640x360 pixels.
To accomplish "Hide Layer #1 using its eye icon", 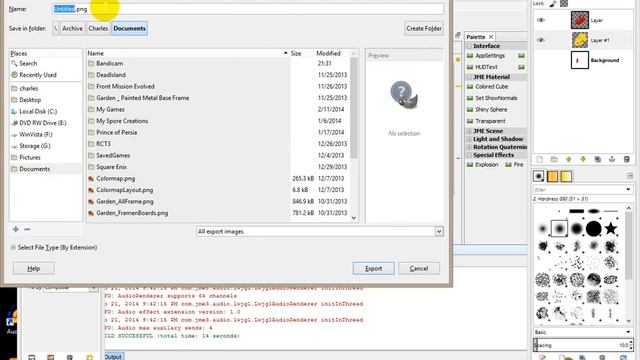I will (x=541, y=40).
